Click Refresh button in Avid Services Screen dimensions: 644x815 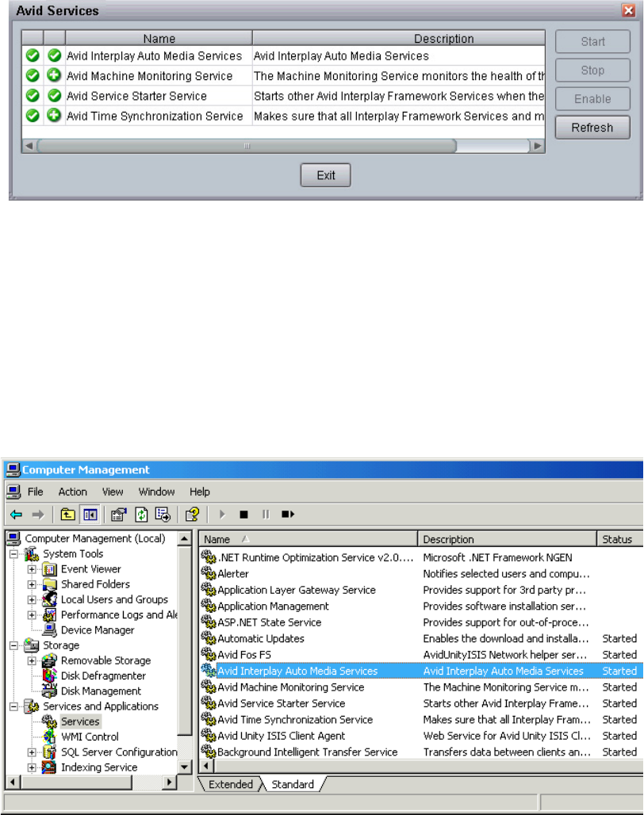tap(592, 128)
